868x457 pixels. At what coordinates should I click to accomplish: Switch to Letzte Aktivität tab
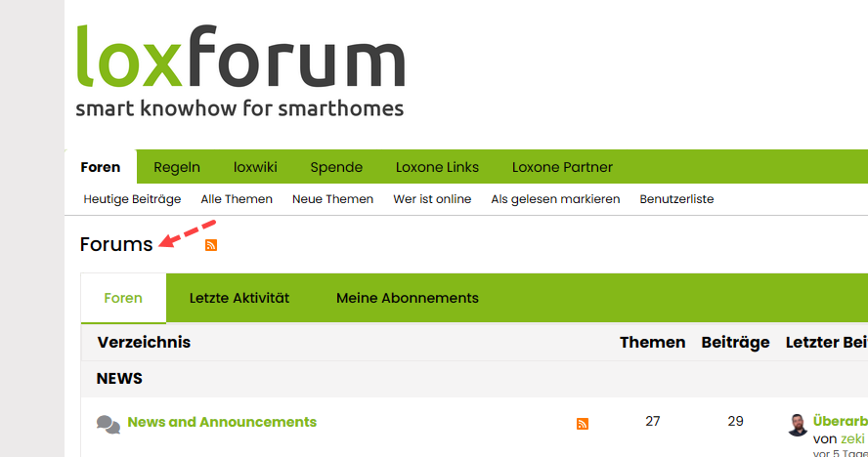pyautogui.click(x=239, y=298)
